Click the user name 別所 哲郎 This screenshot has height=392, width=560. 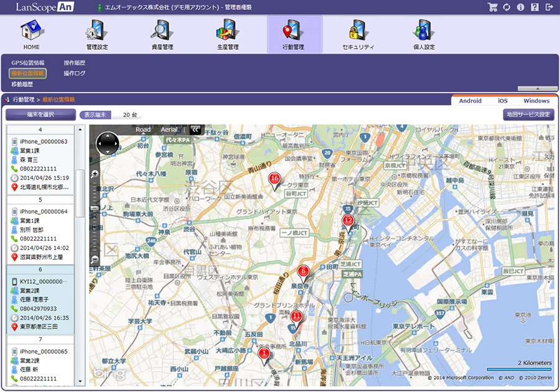(32, 230)
